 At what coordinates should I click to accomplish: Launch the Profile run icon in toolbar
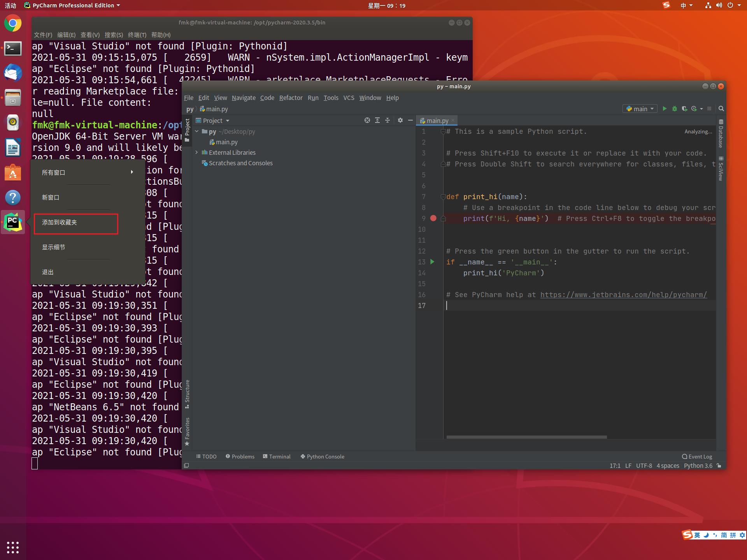click(x=694, y=109)
